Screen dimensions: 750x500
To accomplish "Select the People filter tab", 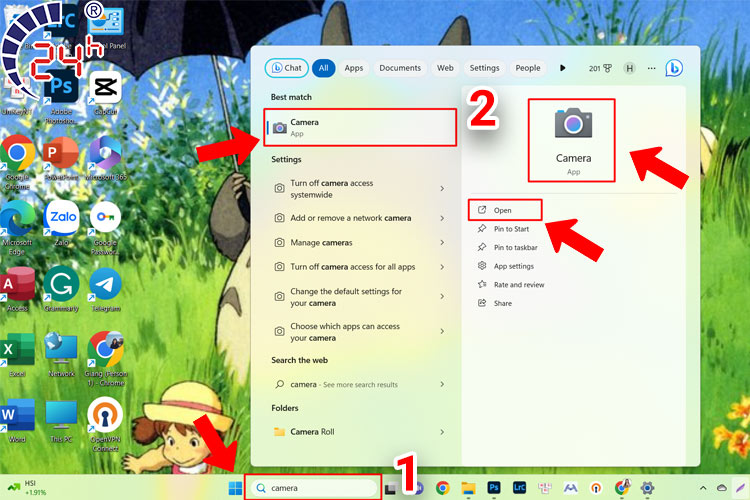I will 528,68.
